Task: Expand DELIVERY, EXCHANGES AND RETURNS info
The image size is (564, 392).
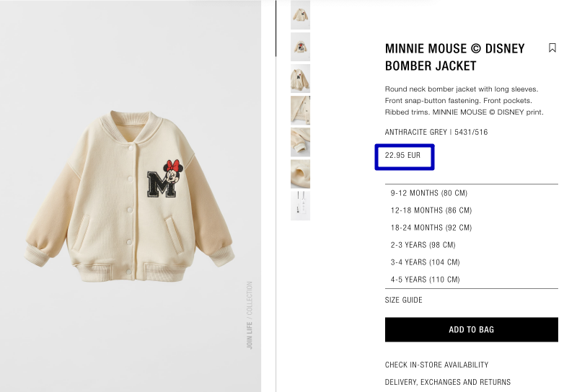Action: click(x=447, y=382)
